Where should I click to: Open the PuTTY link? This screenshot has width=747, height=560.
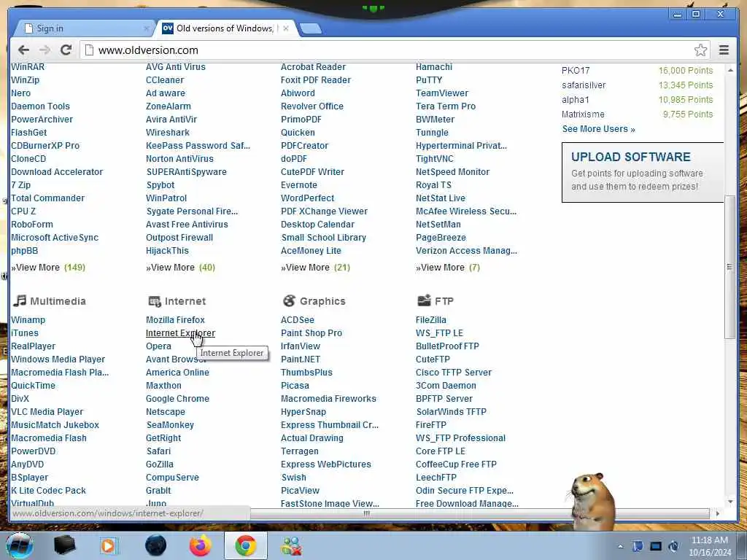pyautogui.click(x=429, y=80)
